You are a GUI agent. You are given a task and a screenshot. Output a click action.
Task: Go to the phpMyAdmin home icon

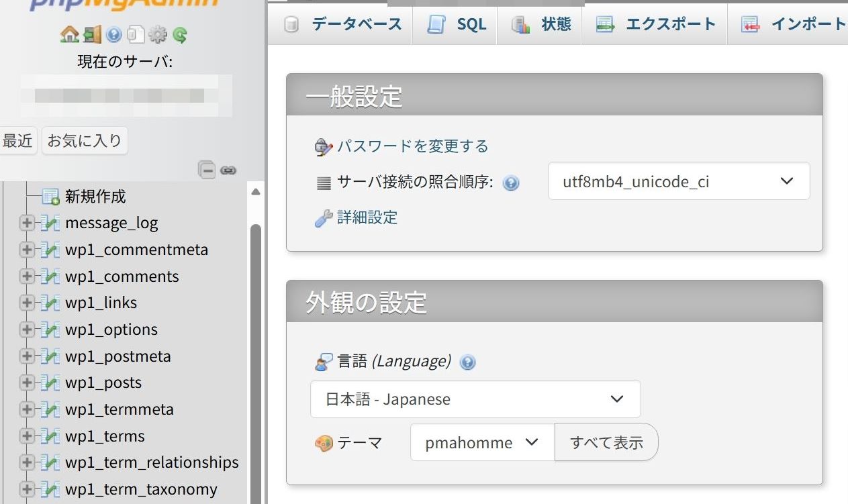point(69,34)
